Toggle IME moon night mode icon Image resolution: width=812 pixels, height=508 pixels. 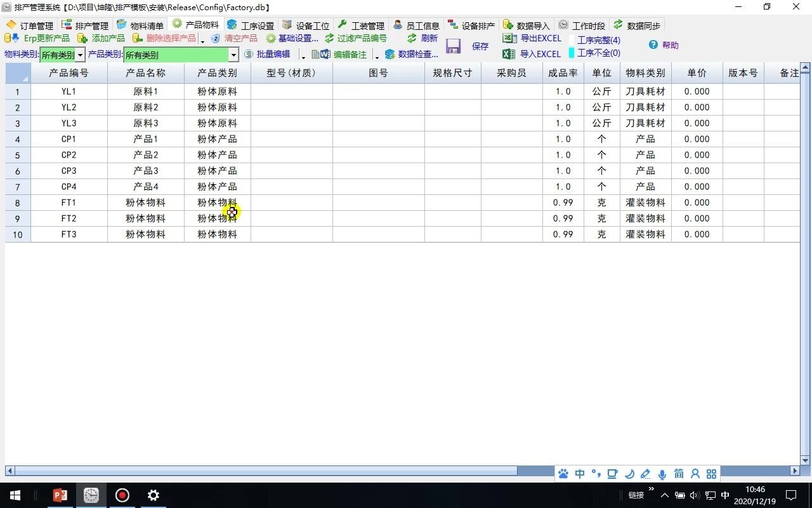[x=629, y=474]
